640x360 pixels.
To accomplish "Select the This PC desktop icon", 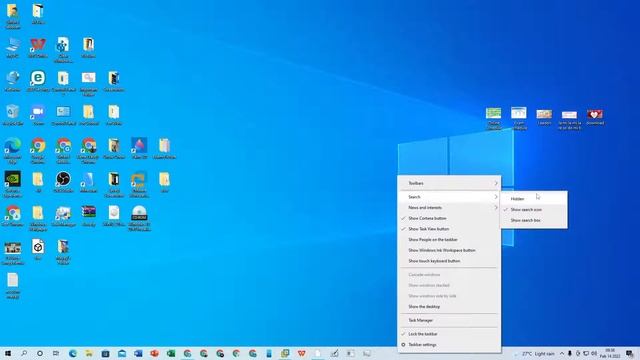I will pos(13,47).
